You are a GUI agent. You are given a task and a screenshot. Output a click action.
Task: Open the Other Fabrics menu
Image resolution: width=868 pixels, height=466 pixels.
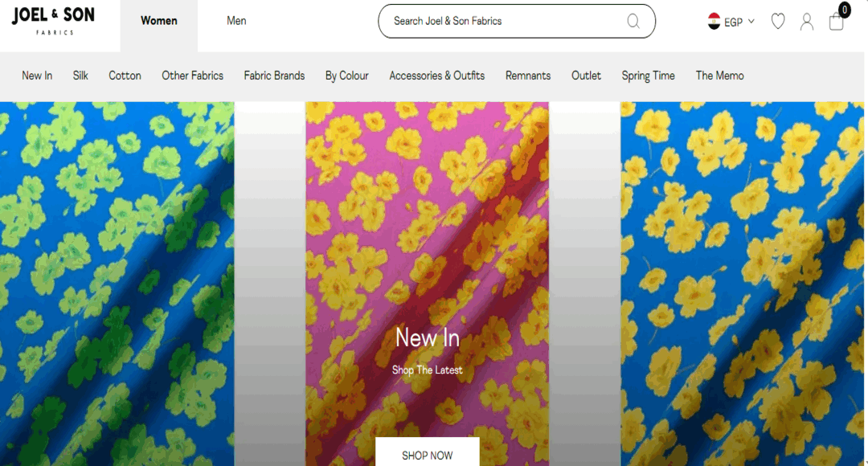(x=193, y=76)
